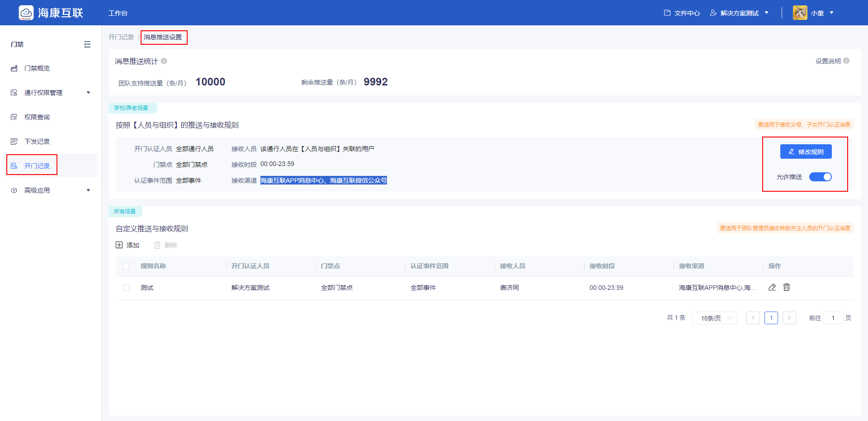This screenshot has width=868, height=421.
Task: Open 文件中心 from the top bar
Action: [x=682, y=13]
